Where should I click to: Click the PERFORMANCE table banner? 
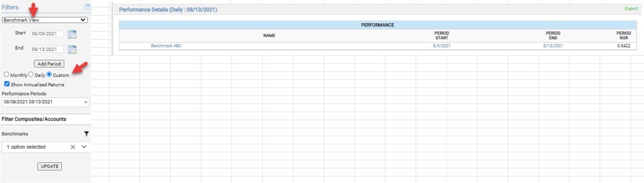[x=377, y=25]
